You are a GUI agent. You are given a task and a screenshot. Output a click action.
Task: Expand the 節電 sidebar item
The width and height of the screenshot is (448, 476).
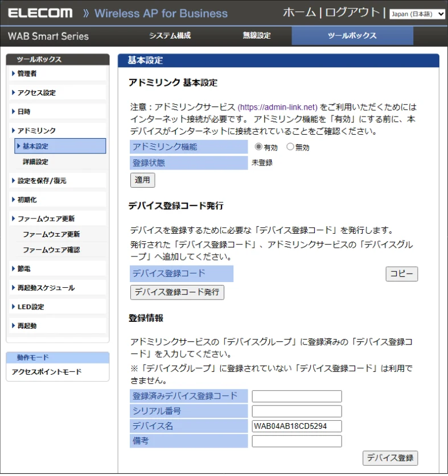coord(57,268)
